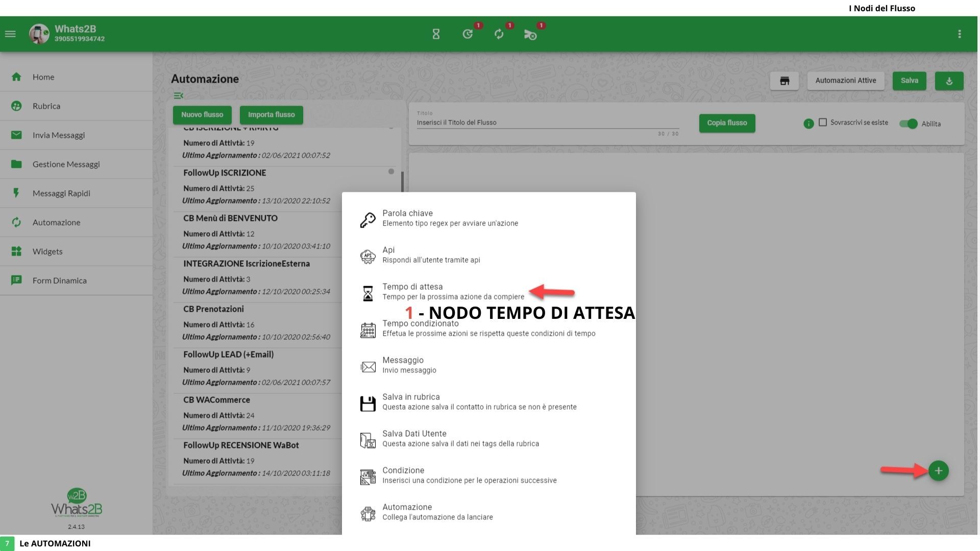Click the Rubrica contacts icon
980x551 pixels.
pos(16,106)
